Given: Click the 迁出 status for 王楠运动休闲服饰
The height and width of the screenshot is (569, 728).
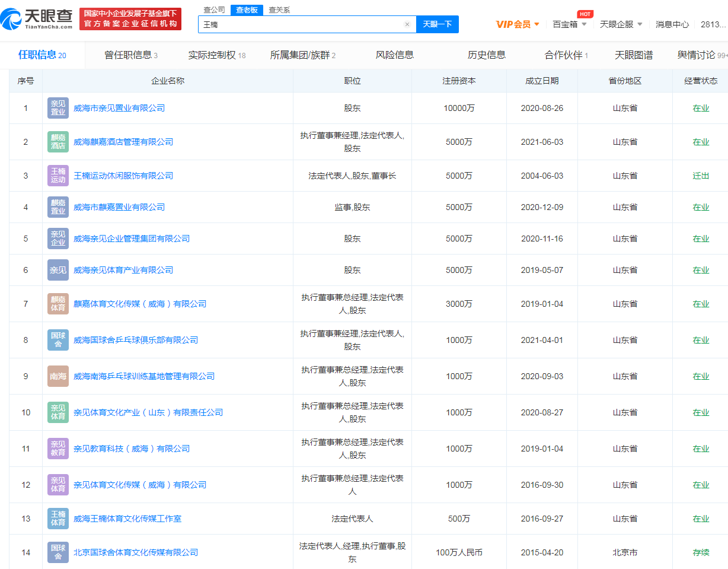Looking at the screenshot, I should pyautogui.click(x=701, y=176).
